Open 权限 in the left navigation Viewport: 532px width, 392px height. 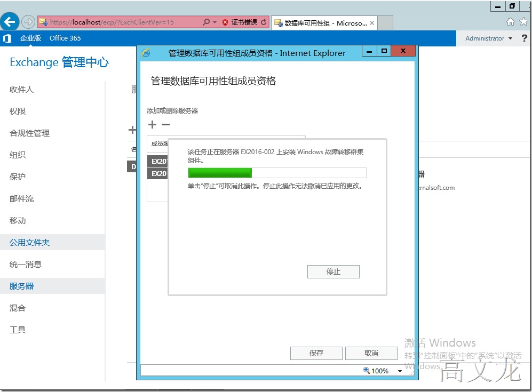coord(18,111)
